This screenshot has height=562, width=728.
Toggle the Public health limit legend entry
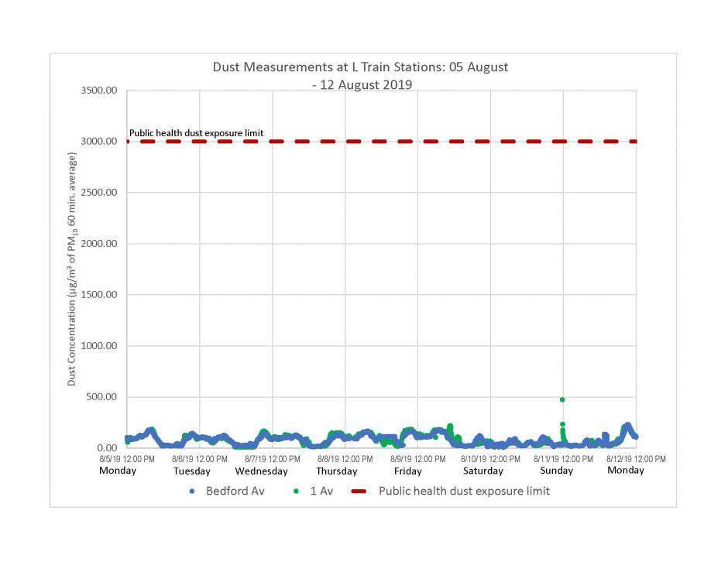pos(463,491)
